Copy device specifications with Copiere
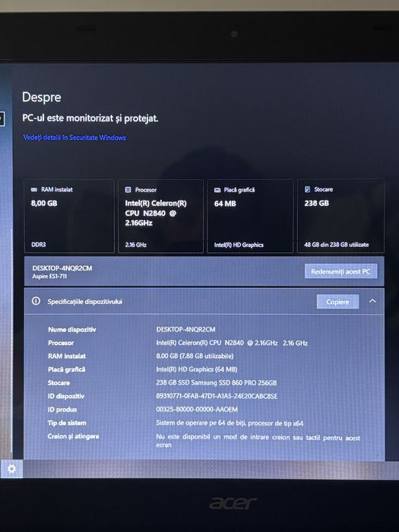The width and height of the screenshot is (399, 532). tap(337, 302)
